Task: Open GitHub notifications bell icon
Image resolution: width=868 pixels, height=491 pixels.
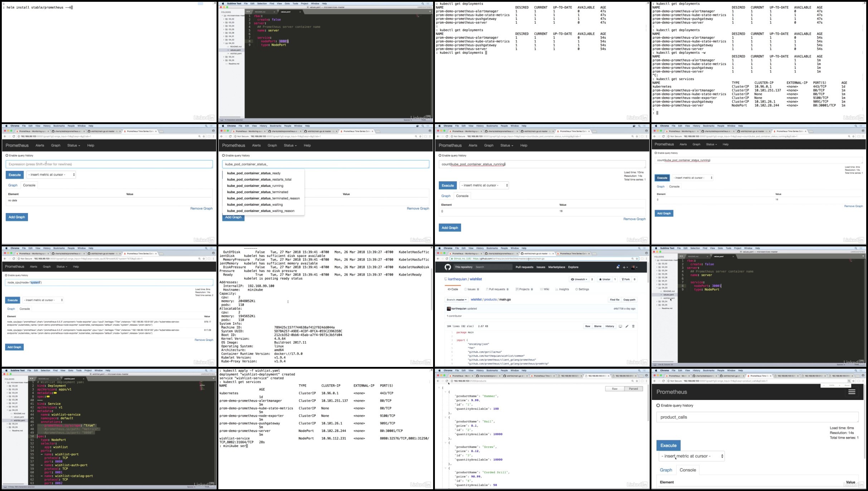Action: coord(617,267)
